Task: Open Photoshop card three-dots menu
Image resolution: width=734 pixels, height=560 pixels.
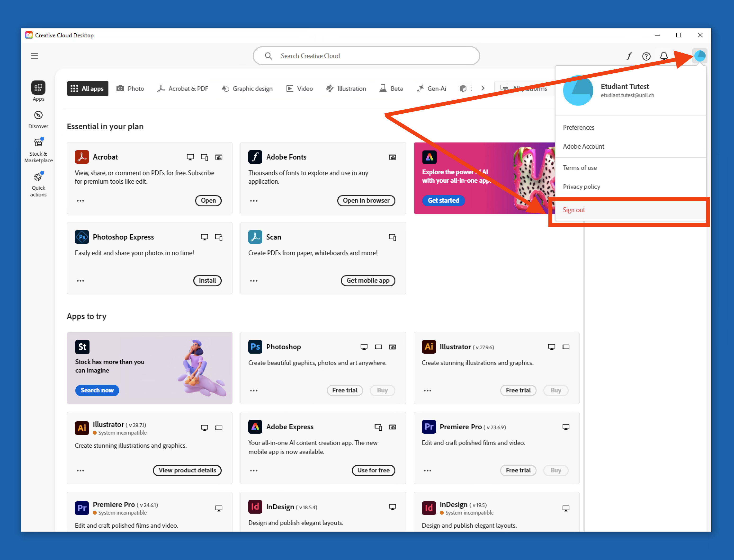Action: click(x=253, y=390)
